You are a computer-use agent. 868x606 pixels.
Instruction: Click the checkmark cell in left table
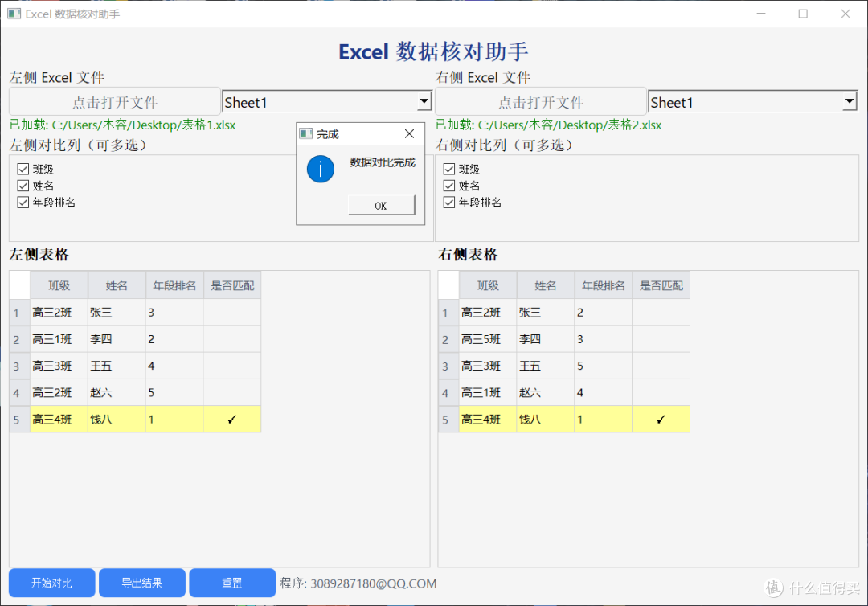[x=232, y=419]
